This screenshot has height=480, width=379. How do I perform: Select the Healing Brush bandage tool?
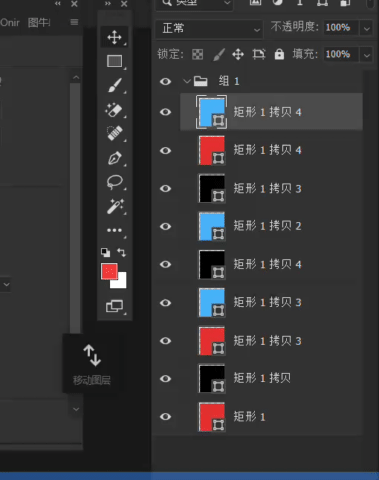coord(114,133)
